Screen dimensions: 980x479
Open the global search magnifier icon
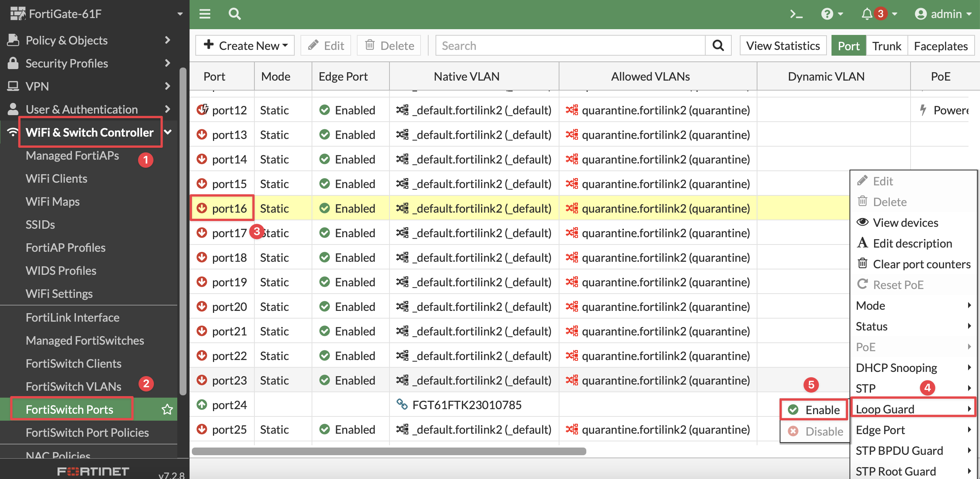(234, 14)
